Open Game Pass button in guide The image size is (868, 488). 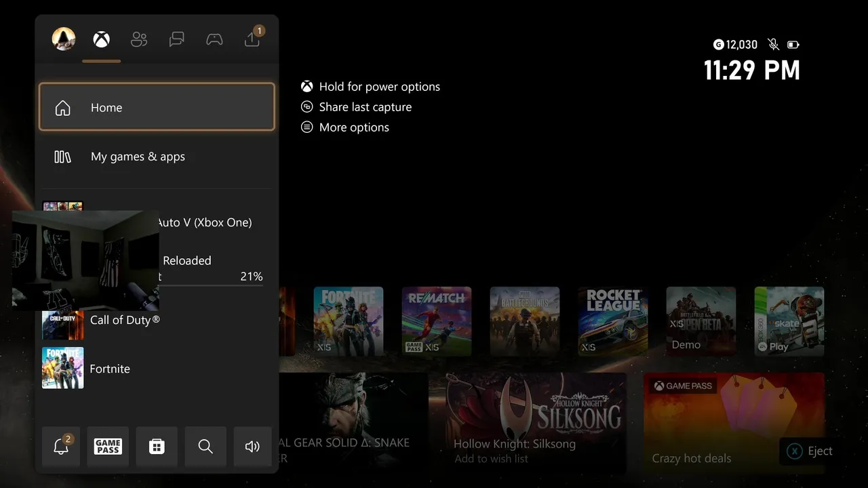point(108,446)
